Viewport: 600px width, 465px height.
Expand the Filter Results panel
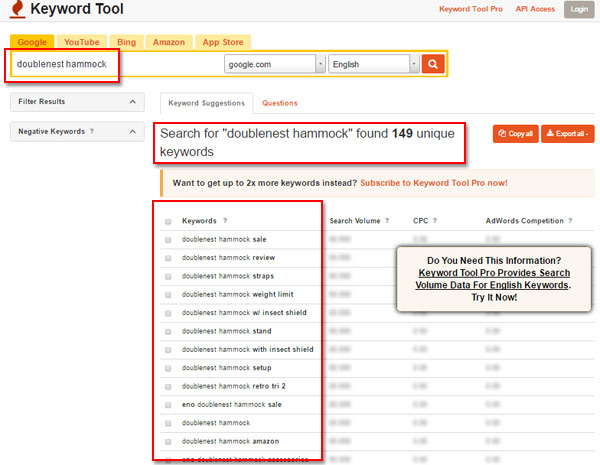pos(77,102)
